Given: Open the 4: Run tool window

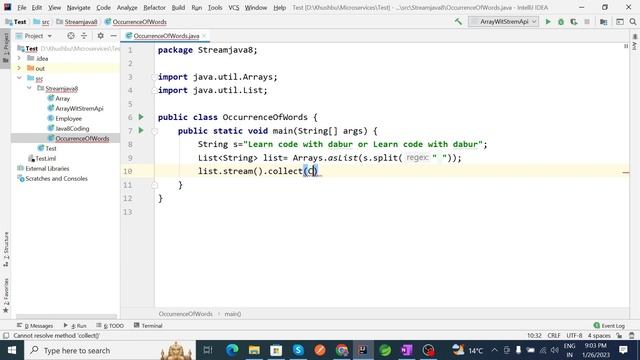Looking at the screenshot, I should [x=75, y=326].
